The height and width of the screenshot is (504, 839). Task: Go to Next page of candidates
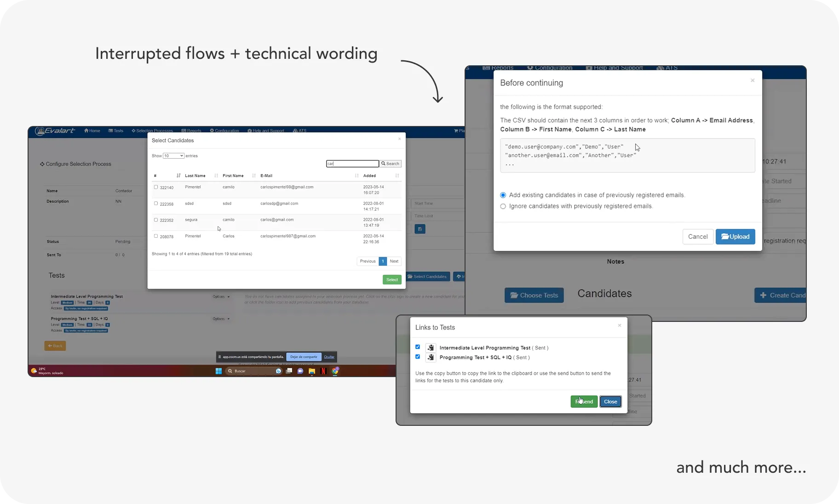394,261
